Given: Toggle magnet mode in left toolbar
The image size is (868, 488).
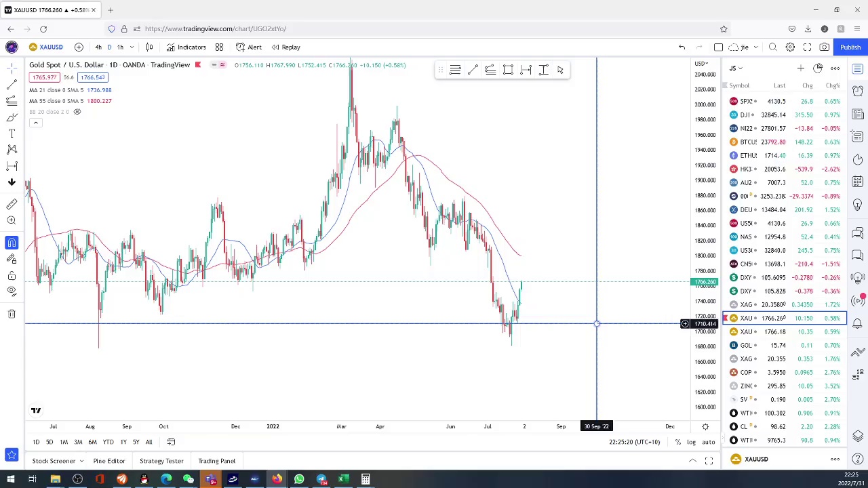Looking at the screenshot, I should coord(12,243).
